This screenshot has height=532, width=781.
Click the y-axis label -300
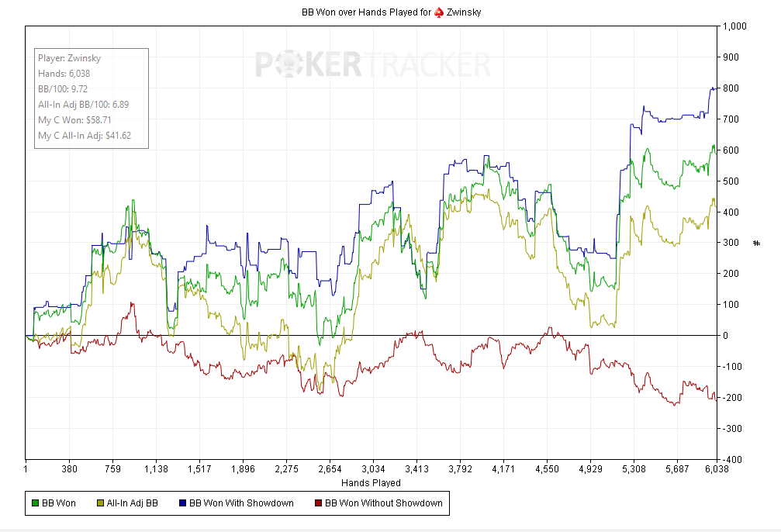click(731, 428)
